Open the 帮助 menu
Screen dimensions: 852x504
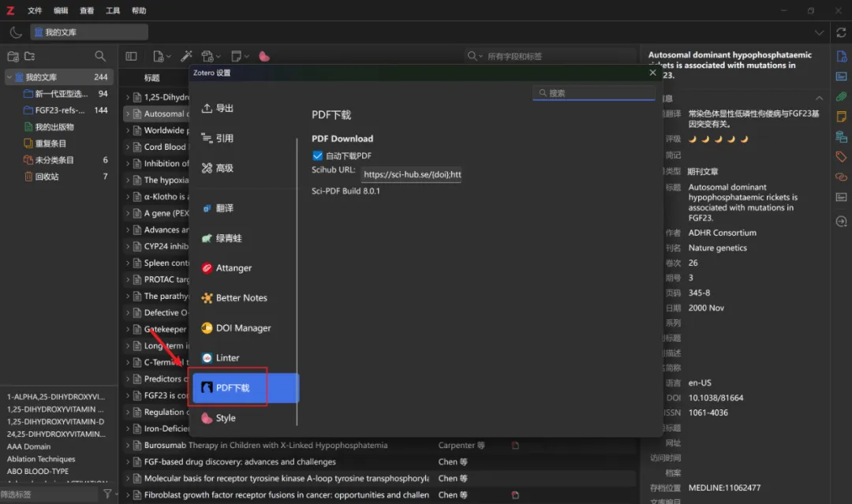coord(139,10)
